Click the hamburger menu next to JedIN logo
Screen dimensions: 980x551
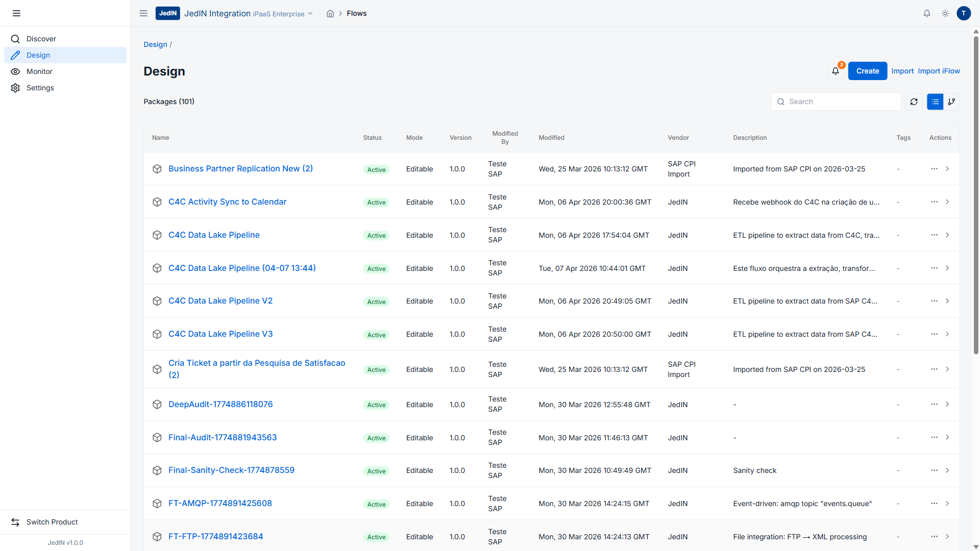coord(143,14)
